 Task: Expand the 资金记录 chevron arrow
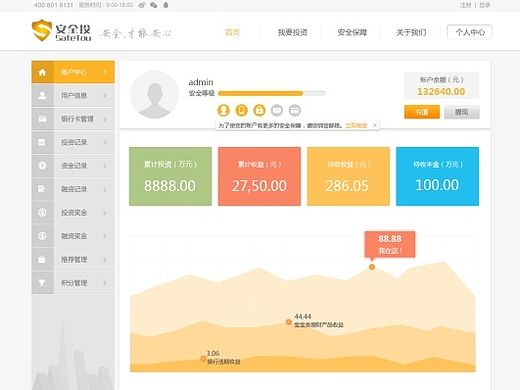click(x=105, y=166)
